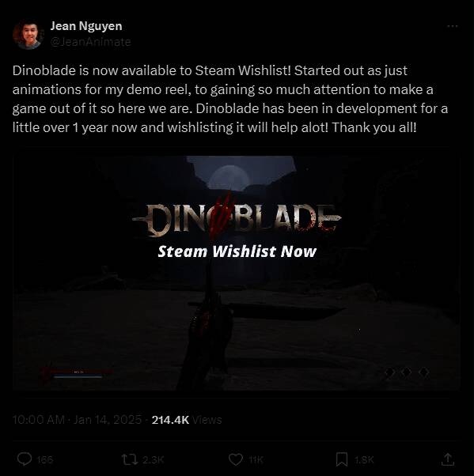The height and width of the screenshot is (476, 474).
Task: Open the Jean Nguyen display name link
Action: pyautogui.click(x=86, y=26)
